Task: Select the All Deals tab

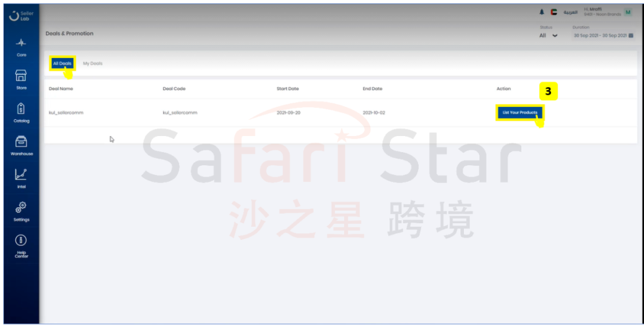Action: (x=63, y=63)
